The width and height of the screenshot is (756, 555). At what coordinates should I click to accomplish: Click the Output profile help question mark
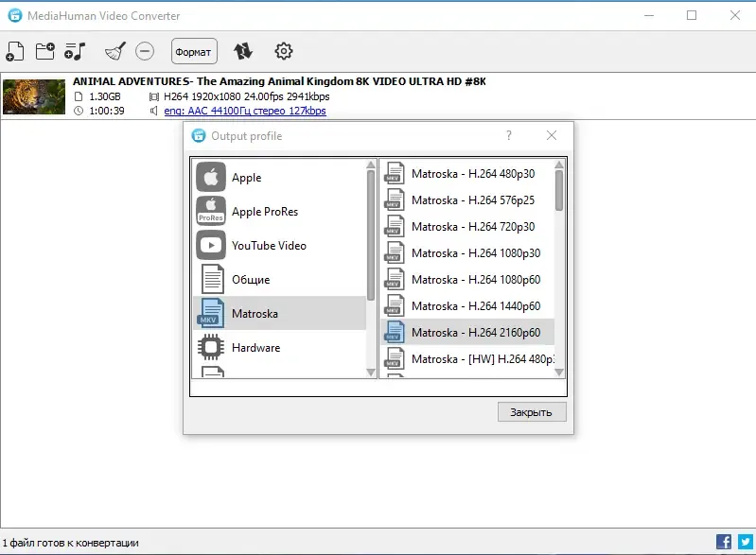pyautogui.click(x=509, y=135)
